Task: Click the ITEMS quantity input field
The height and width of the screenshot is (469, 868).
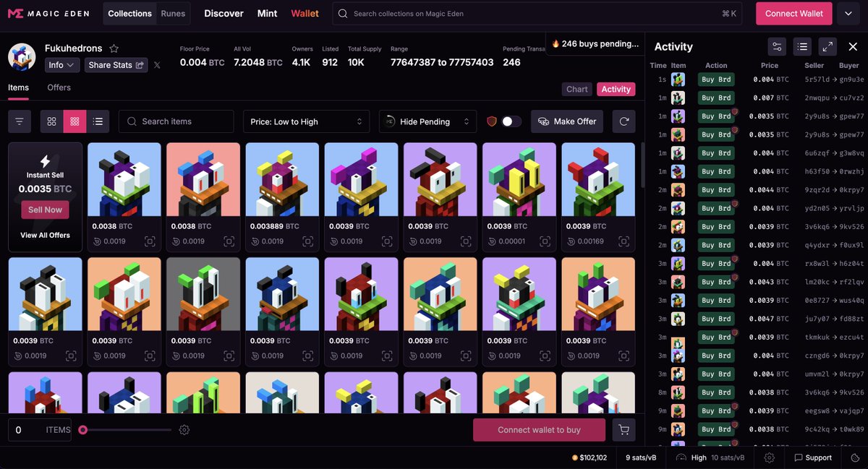Action: pyautogui.click(x=39, y=430)
